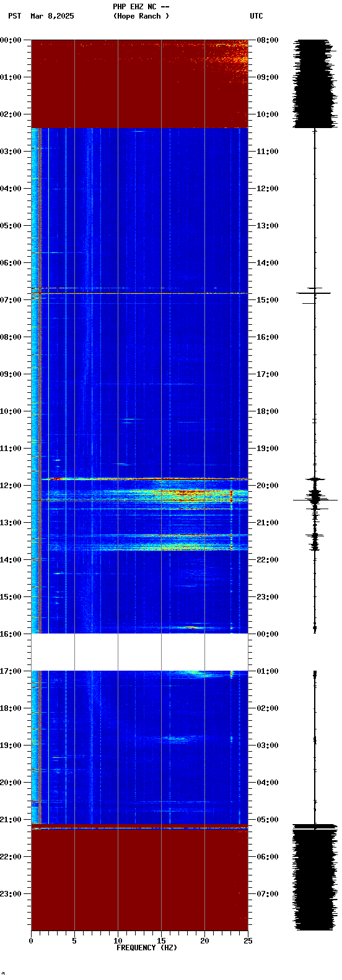Click the PST '21:00' time label
The width and height of the screenshot is (342, 980).
(11, 819)
